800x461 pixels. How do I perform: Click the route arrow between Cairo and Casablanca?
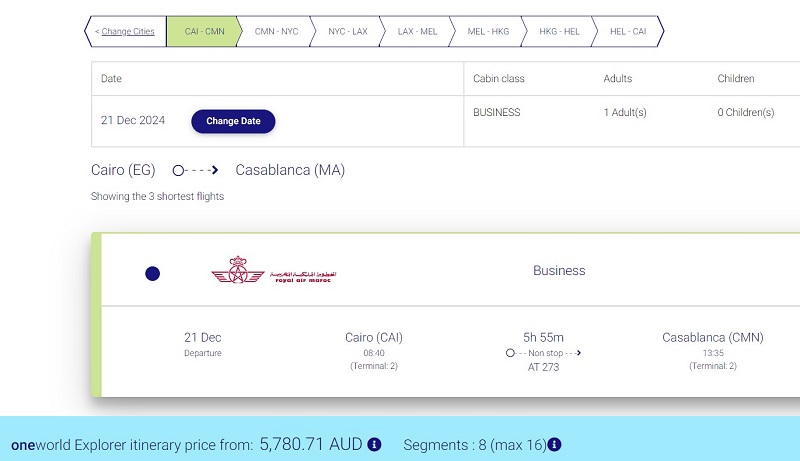(195, 170)
